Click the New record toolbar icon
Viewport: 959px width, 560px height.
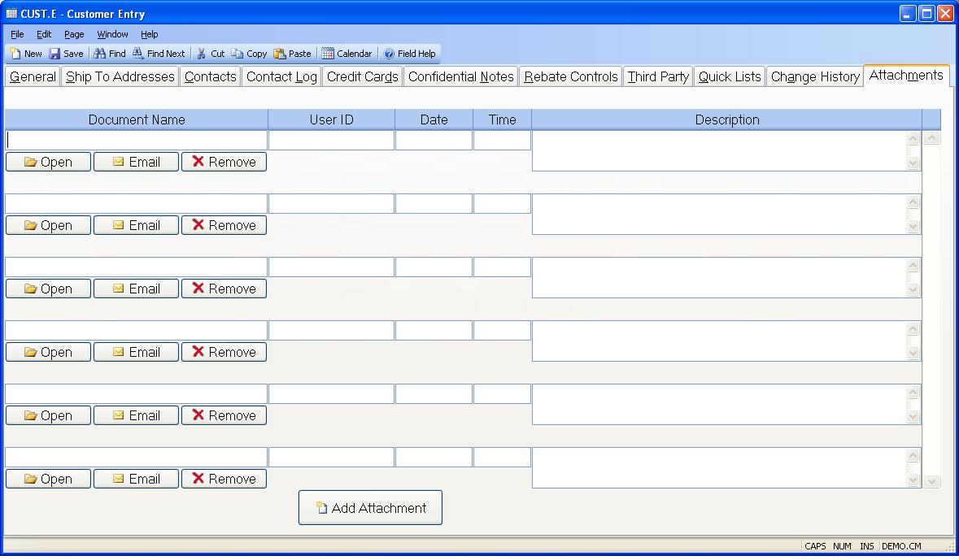(x=15, y=54)
